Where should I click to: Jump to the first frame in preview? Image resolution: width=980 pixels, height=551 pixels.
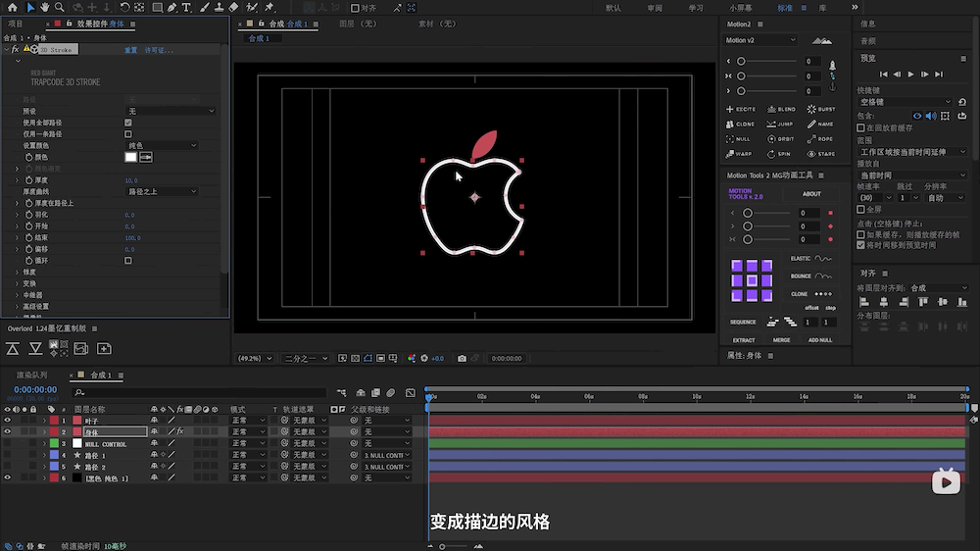(884, 75)
